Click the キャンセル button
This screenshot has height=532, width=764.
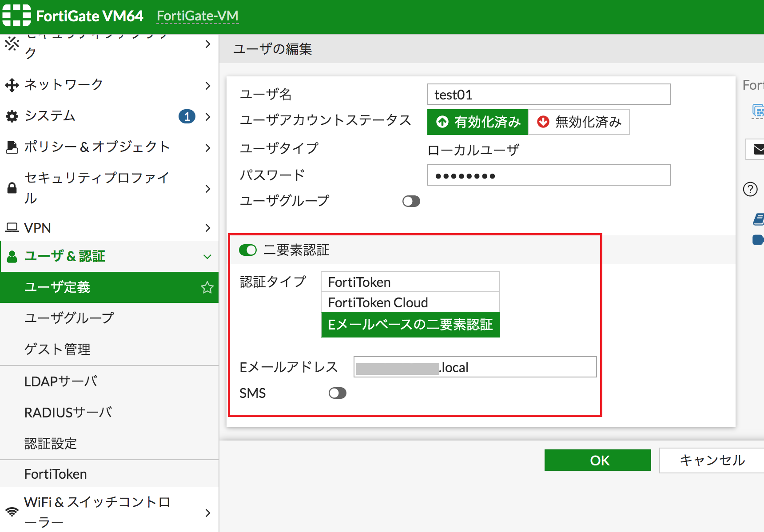[x=712, y=460]
